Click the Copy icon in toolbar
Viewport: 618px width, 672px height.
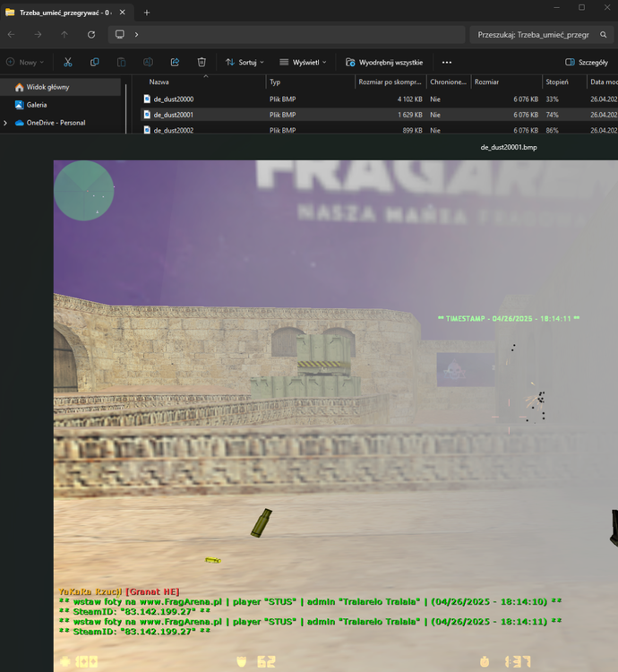[x=94, y=62]
